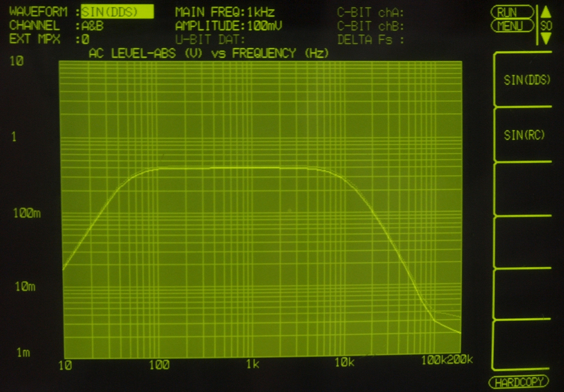Click the MAIN FREQ 1kHz value
564x392 pixels.
coord(261,12)
